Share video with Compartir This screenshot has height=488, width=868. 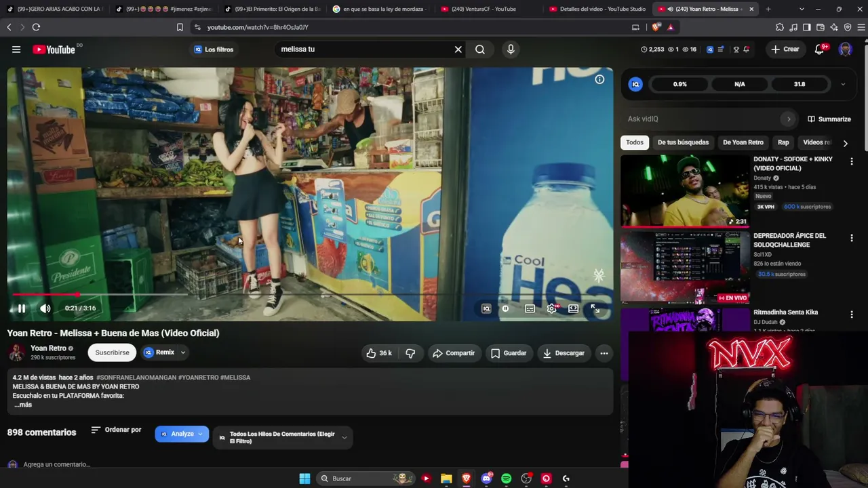(x=454, y=353)
